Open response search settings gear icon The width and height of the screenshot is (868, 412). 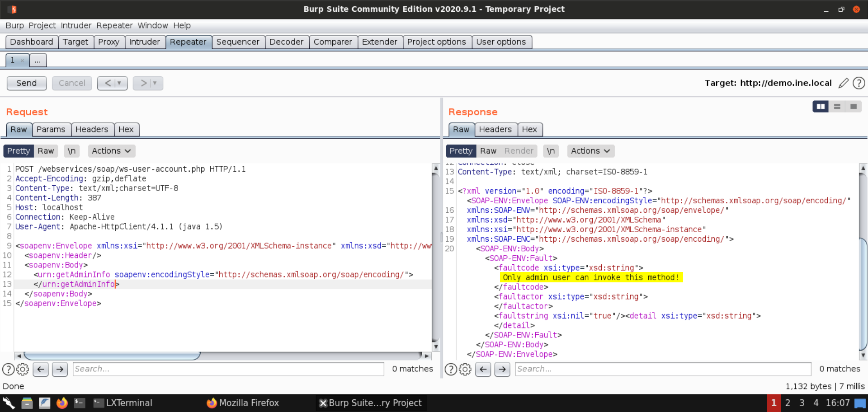[465, 369]
